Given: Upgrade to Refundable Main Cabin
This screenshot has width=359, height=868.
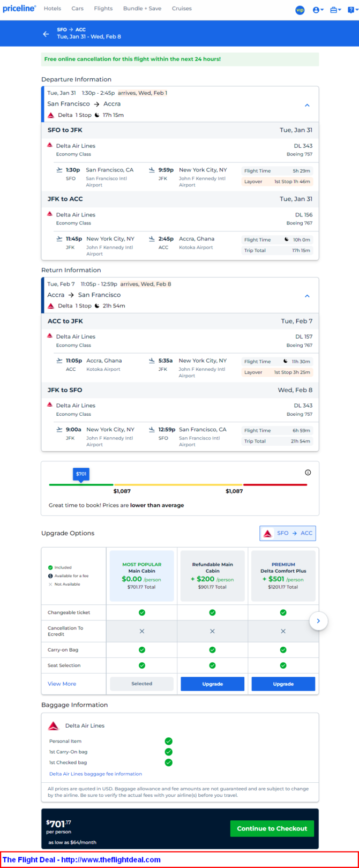Looking at the screenshot, I should point(213,684).
